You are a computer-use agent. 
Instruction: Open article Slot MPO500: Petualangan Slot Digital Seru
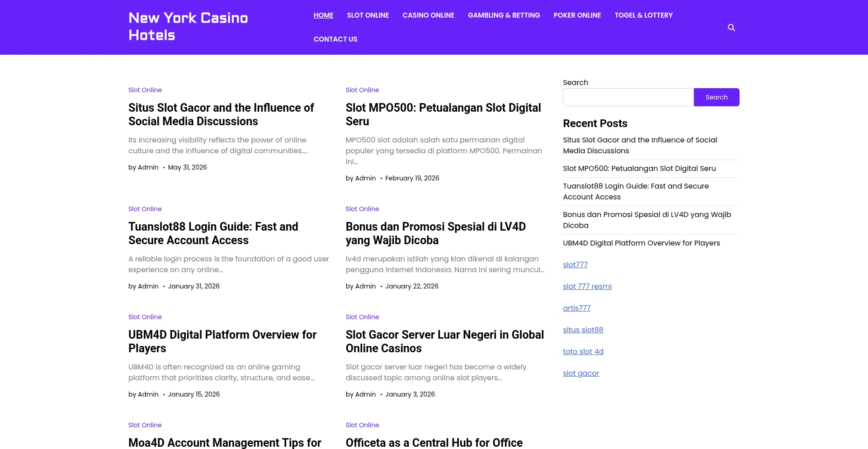tap(443, 114)
